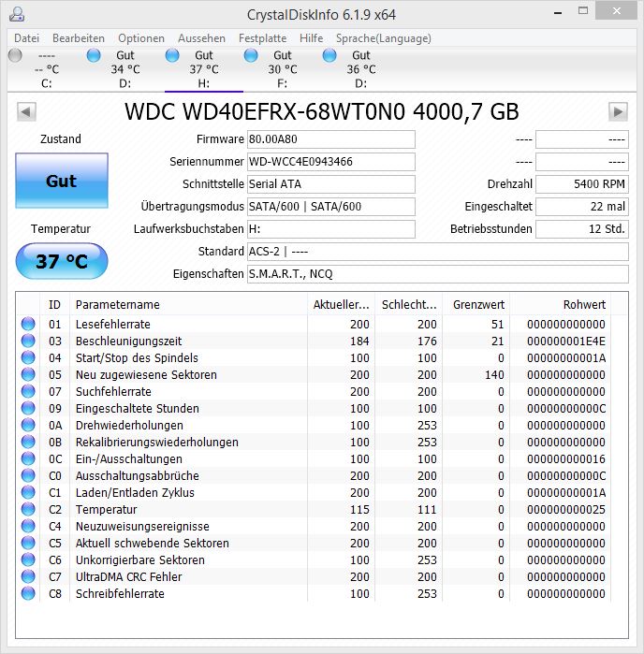The image size is (644, 654).
Task: Click the drive title WDC WD40EFRX-68WT0N0
Action: click(x=321, y=111)
